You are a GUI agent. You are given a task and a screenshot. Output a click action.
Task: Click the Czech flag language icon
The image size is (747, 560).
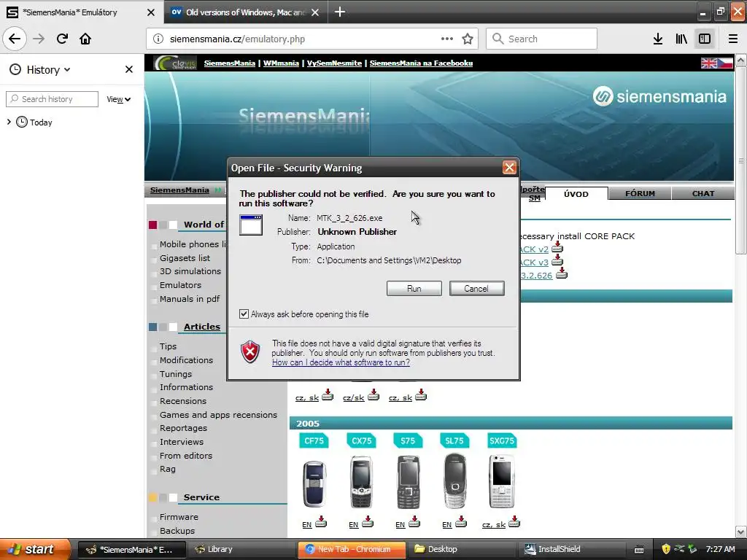click(x=725, y=63)
